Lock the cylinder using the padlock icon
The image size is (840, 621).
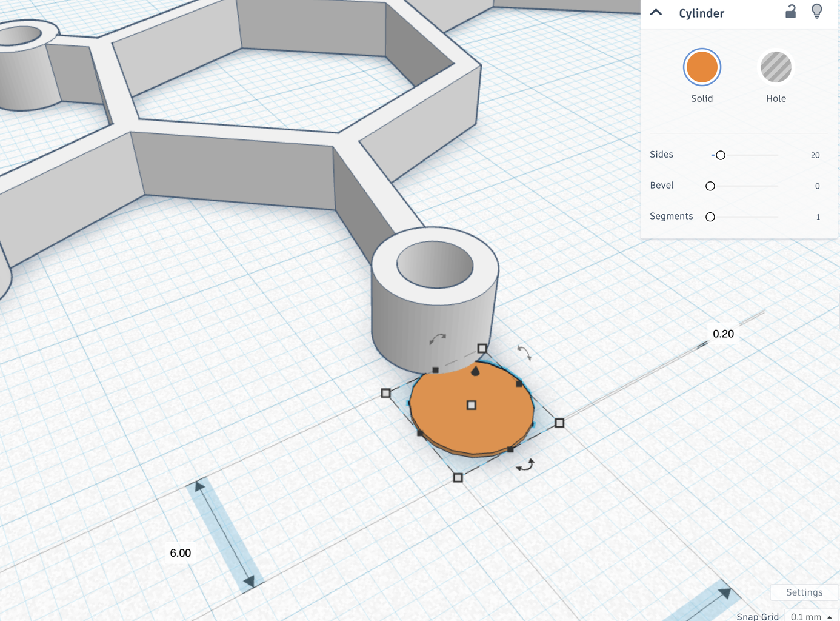(x=790, y=11)
